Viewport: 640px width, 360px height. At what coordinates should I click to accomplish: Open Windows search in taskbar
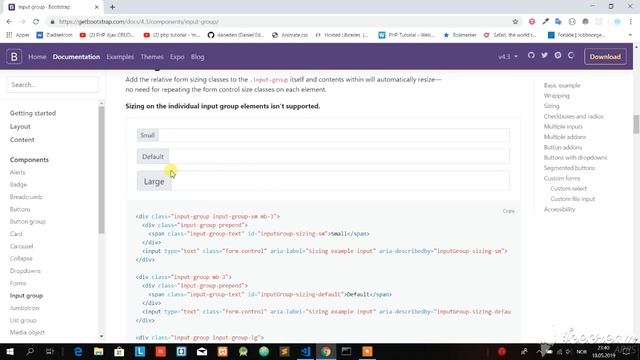click(x=30, y=351)
